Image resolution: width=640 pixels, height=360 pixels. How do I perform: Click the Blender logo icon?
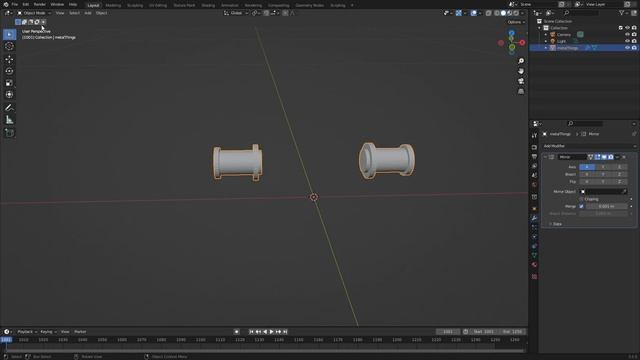pyautogui.click(x=6, y=4)
